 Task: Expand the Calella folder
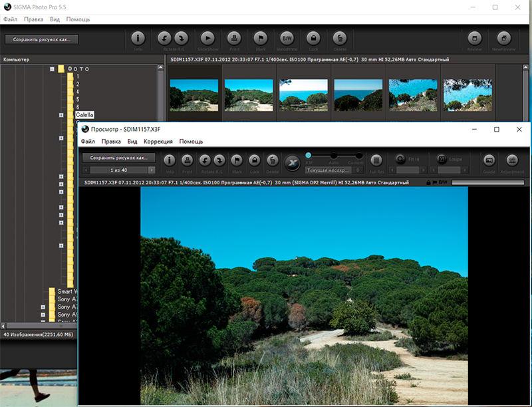click(x=61, y=115)
